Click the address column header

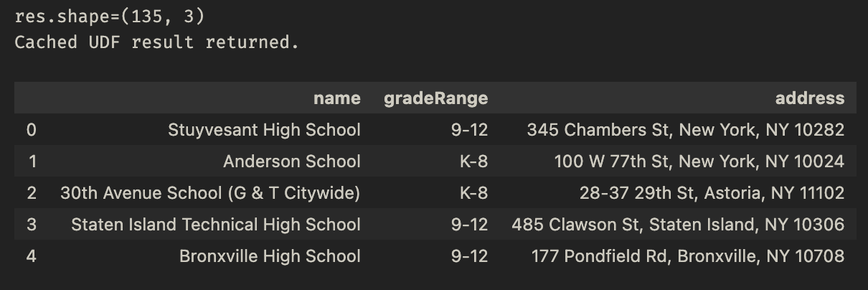(x=810, y=98)
